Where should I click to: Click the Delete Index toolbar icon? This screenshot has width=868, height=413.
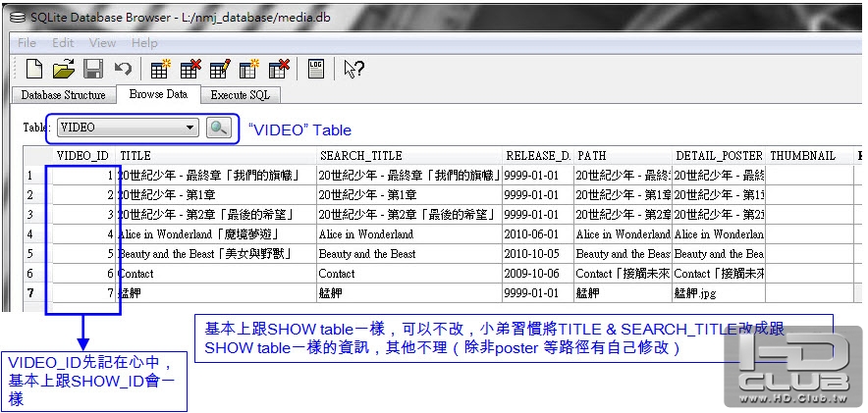(279, 69)
